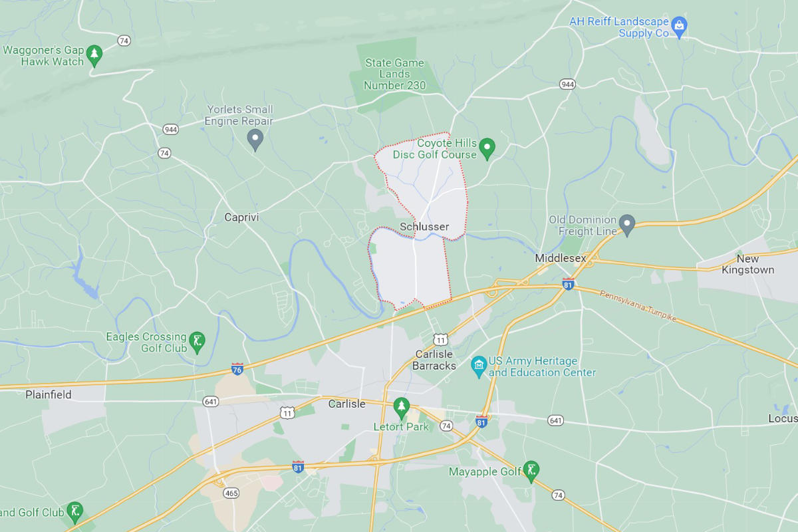This screenshot has width=798, height=532.
Task: Select the Carlisle city label
Action: tap(346, 404)
